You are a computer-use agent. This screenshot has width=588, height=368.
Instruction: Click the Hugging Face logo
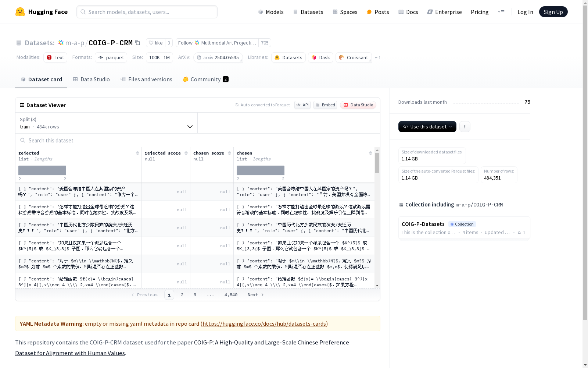point(42,12)
